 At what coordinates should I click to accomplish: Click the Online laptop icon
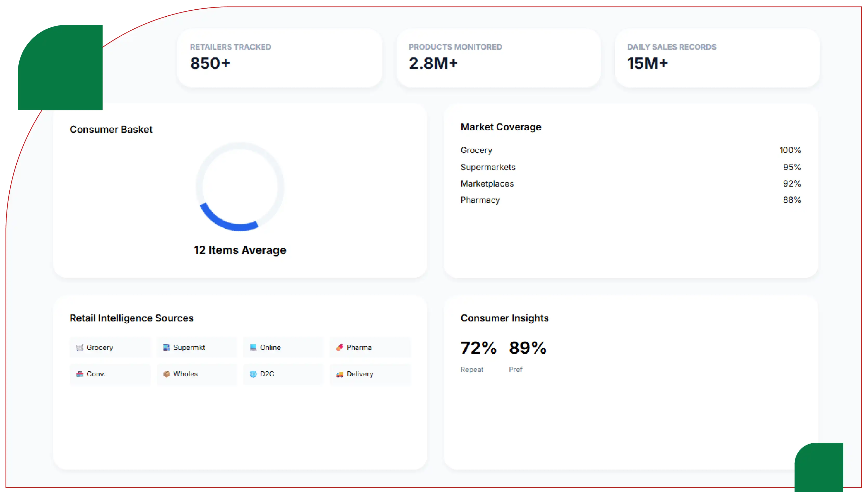(x=253, y=347)
